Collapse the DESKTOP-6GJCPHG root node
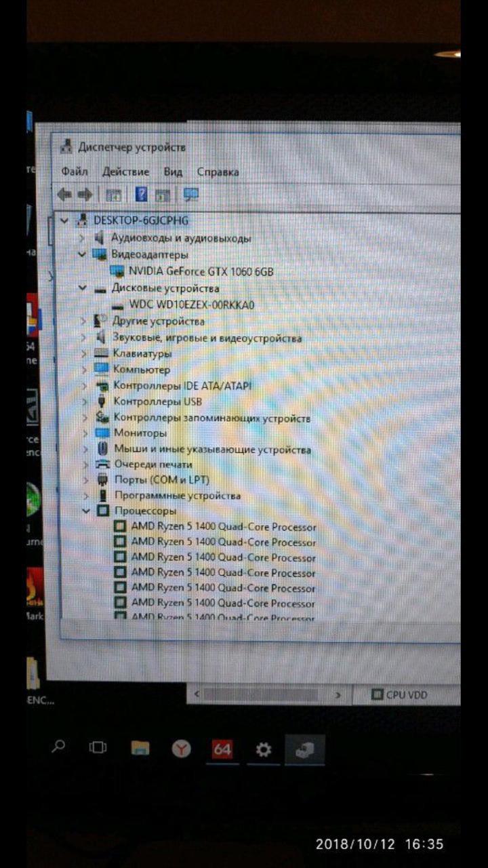This screenshot has width=488, height=868. (x=65, y=220)
